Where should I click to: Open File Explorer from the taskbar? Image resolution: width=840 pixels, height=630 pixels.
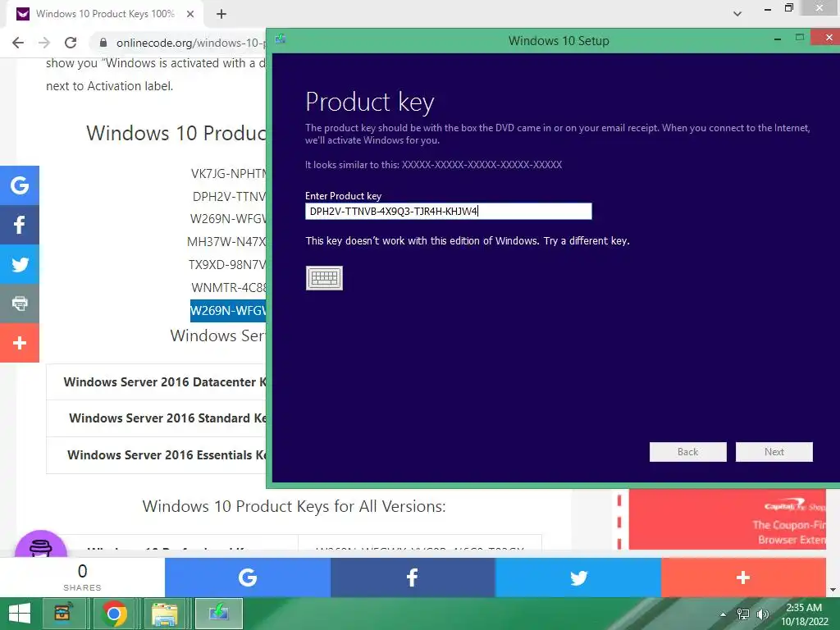(x=164, y=614)
